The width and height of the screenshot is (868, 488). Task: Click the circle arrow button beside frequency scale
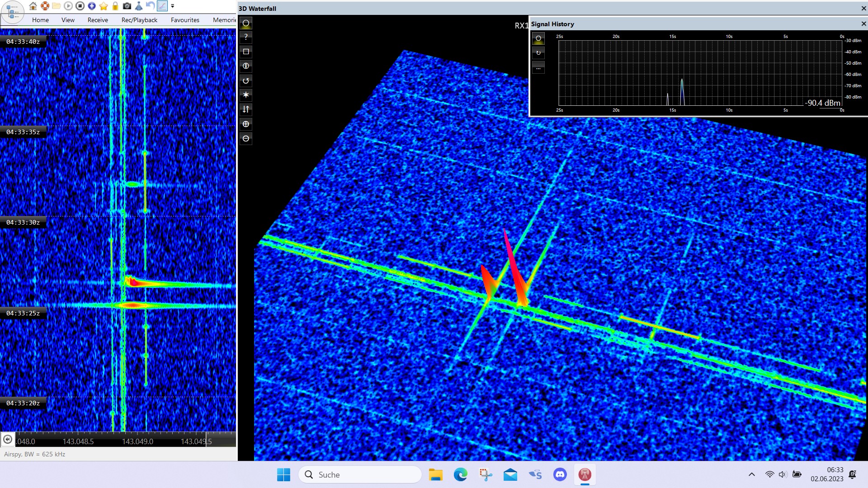click(8, 439)
